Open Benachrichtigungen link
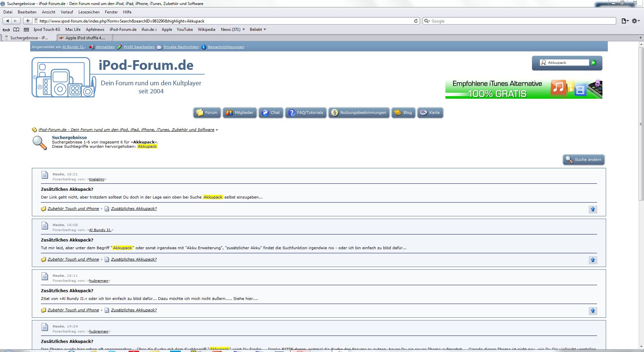Image resolution: width=644 pixels, height=352 pixels. (226, 47)
